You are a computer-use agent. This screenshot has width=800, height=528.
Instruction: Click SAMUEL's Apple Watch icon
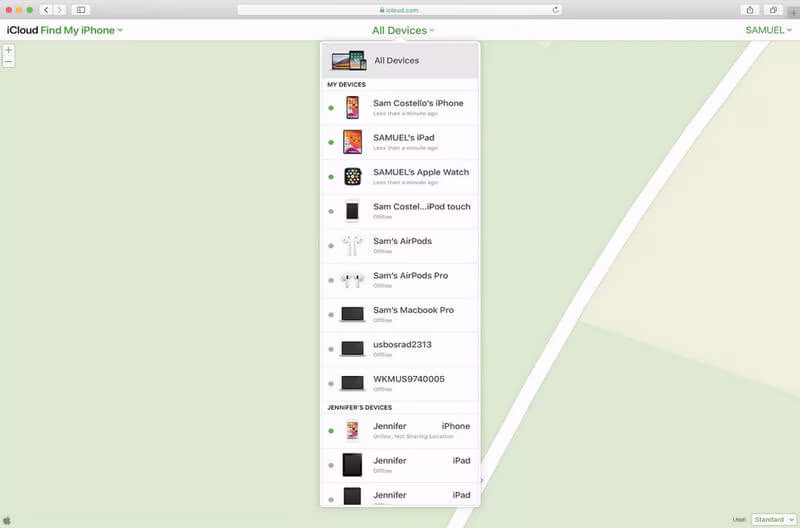coord(353,177)
